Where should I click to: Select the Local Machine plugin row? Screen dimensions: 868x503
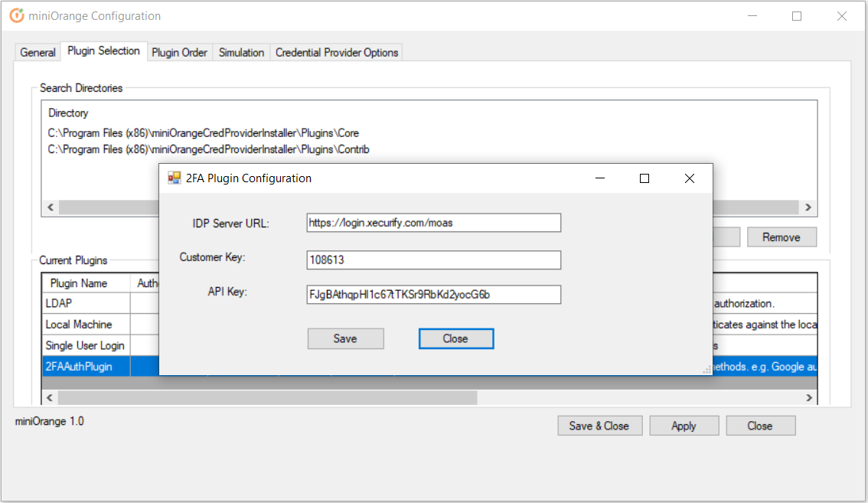pyautogui.click(x=86, y=325)
